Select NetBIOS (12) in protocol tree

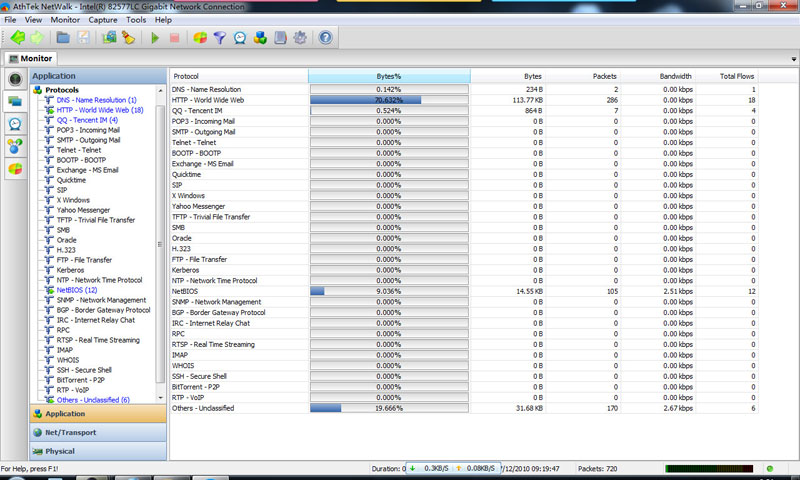[x=76, y=289]
